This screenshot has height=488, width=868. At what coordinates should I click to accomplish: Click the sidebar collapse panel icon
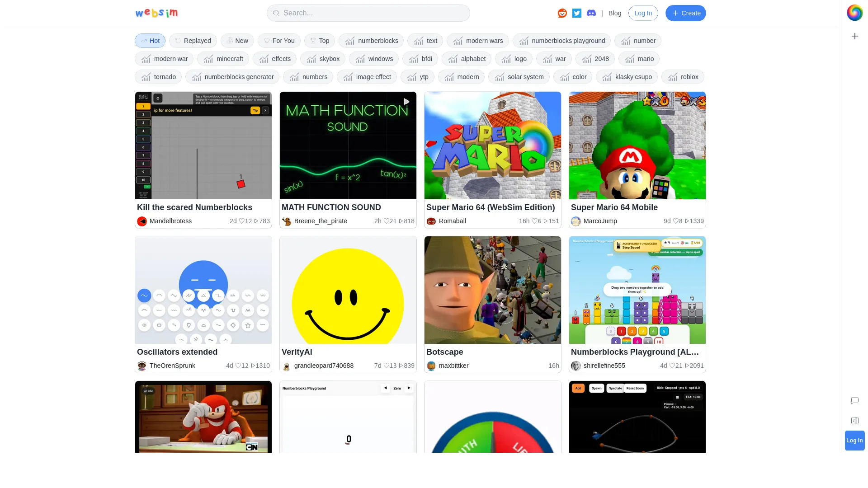(x=854, y=421)
